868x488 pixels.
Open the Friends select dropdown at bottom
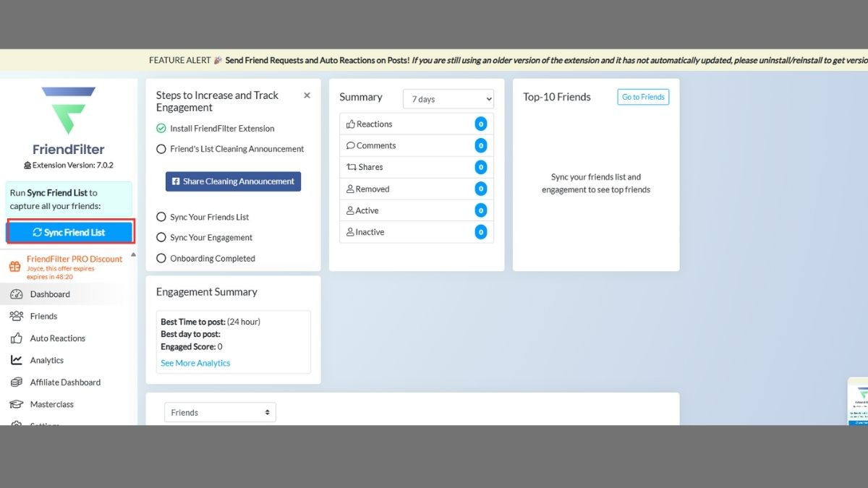[220, 412]
